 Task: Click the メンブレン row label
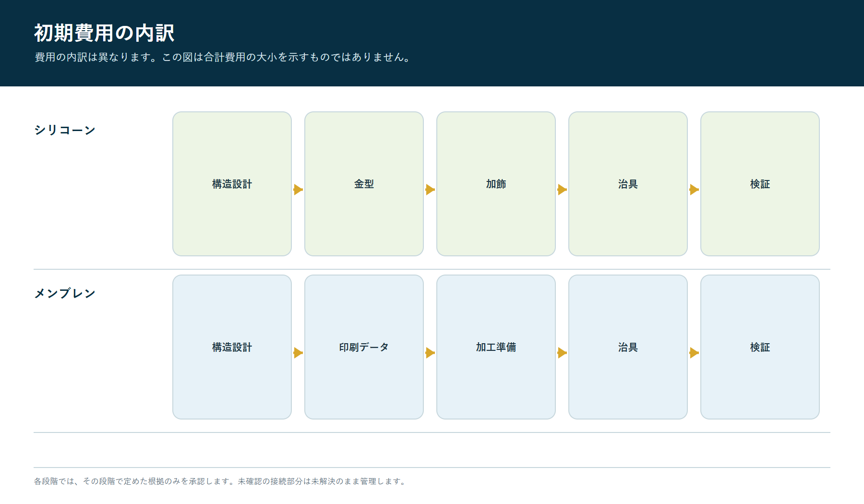click(x=65, y=293)
